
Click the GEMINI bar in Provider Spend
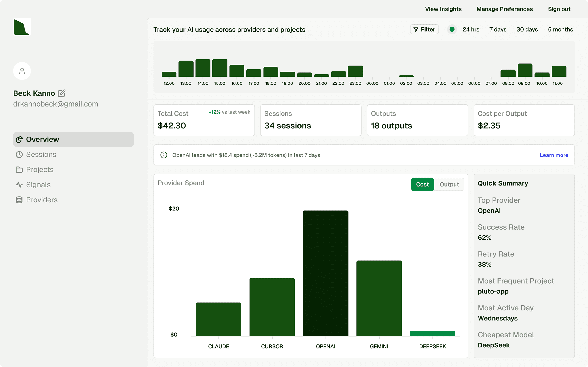379,298
